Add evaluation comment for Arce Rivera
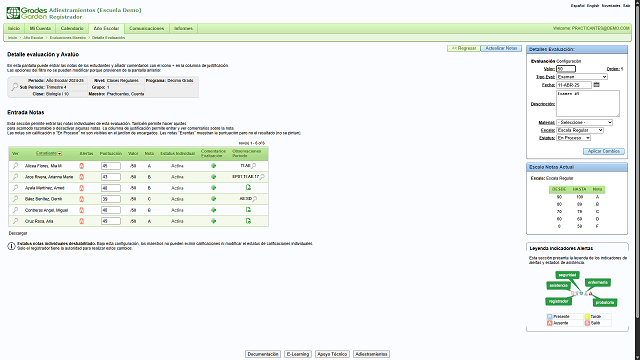This screenshot has width=640, height=360. [213, 177]
